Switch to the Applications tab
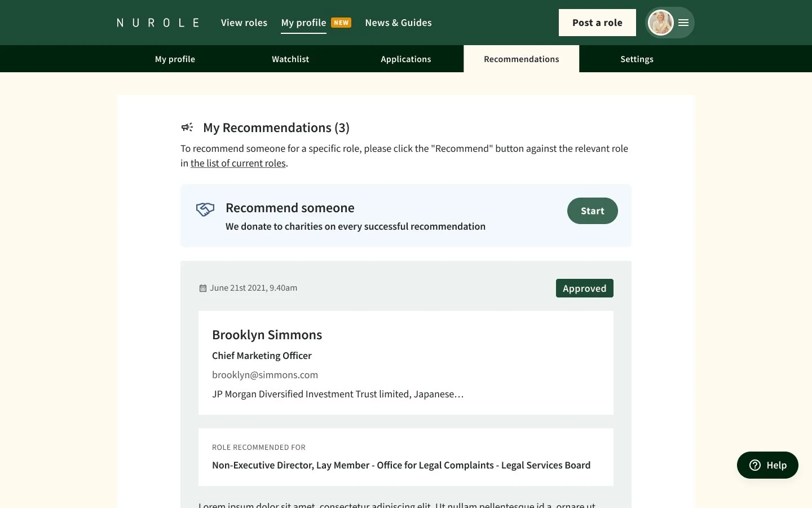 406,59
